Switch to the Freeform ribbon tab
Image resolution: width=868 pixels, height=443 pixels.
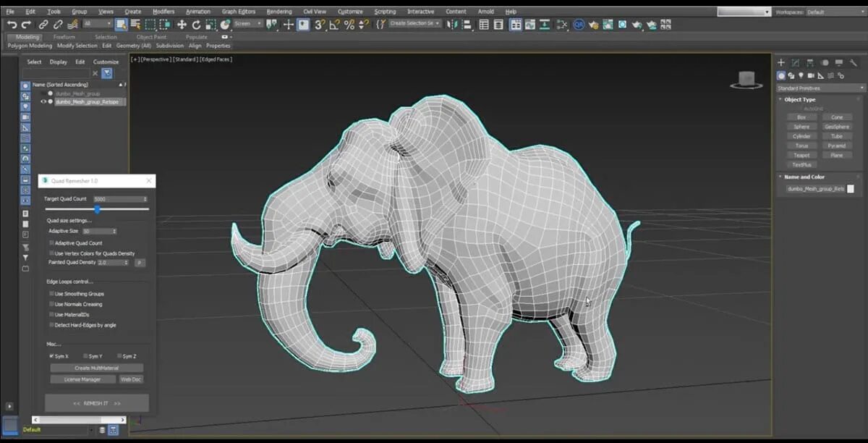tap(64, 37)
